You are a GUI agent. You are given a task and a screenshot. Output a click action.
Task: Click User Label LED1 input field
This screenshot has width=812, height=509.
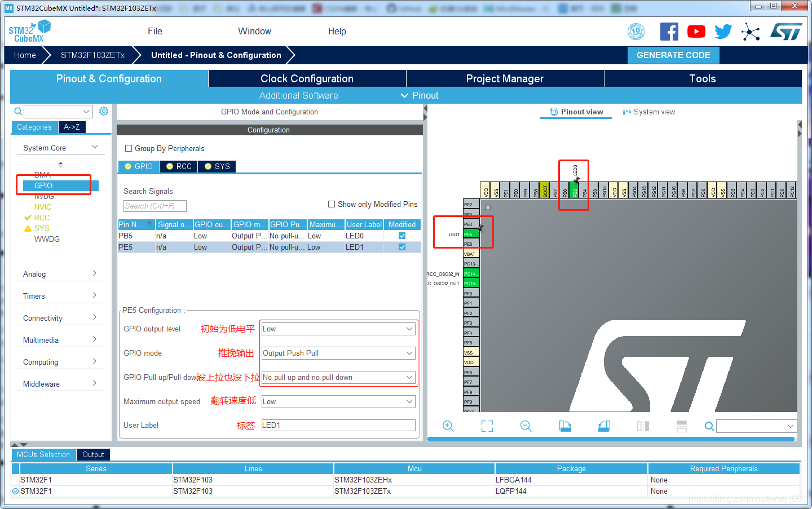point(338,425)
